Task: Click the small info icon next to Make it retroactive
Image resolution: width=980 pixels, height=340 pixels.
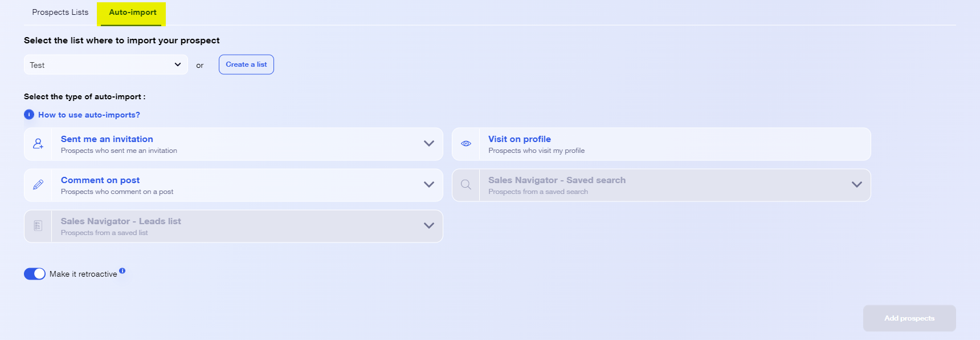Action: click(x=122, y=271)
